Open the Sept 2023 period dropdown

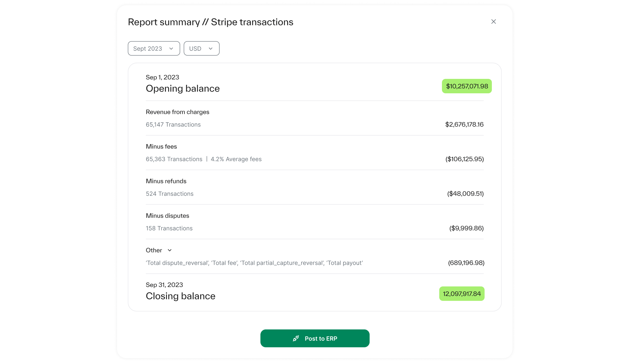tap(154, 49)
